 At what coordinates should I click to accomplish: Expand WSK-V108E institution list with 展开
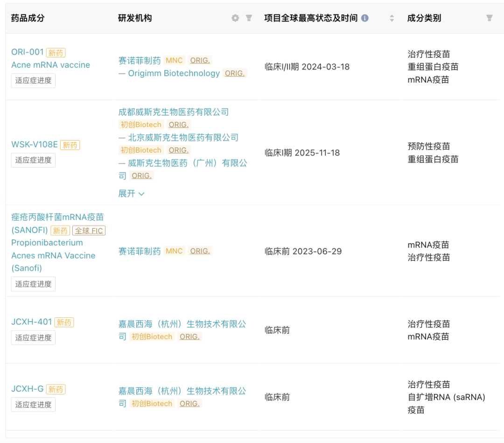point(132,194)
